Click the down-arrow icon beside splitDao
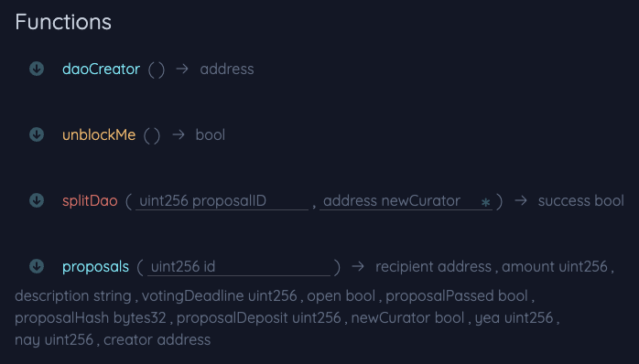This screenshot has width=639, height=364. click(37, 200)
